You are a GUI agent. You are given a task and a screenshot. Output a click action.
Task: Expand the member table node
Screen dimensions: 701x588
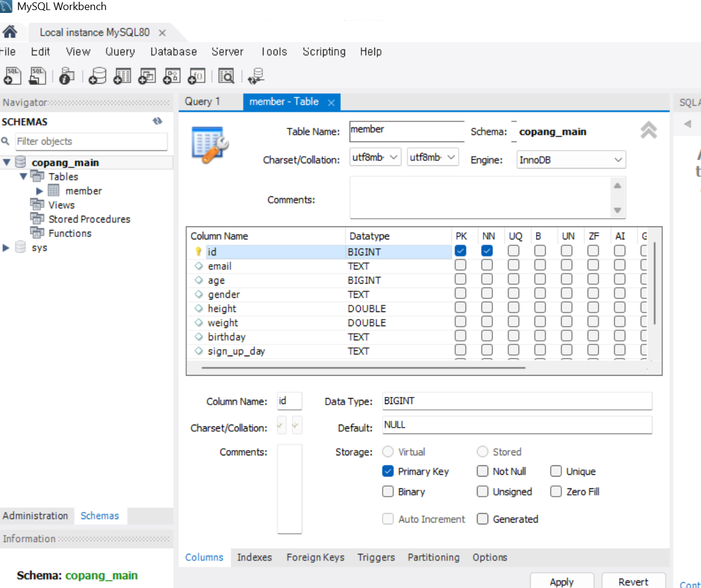pos(40,191)
